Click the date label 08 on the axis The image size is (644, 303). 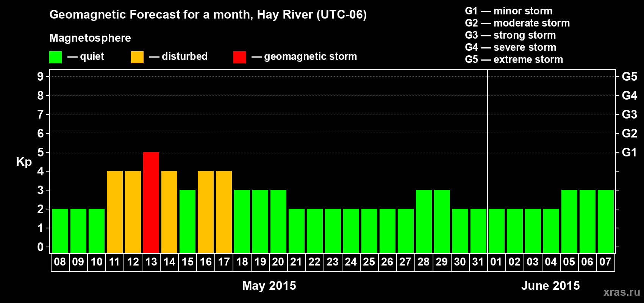click(60, 262)
